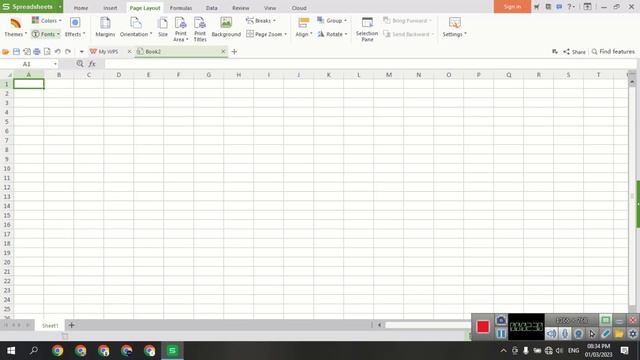This screenshot has height=360, width=640.
Task: Switch to the Insert ribbon tab
Action: pos(110,8)
